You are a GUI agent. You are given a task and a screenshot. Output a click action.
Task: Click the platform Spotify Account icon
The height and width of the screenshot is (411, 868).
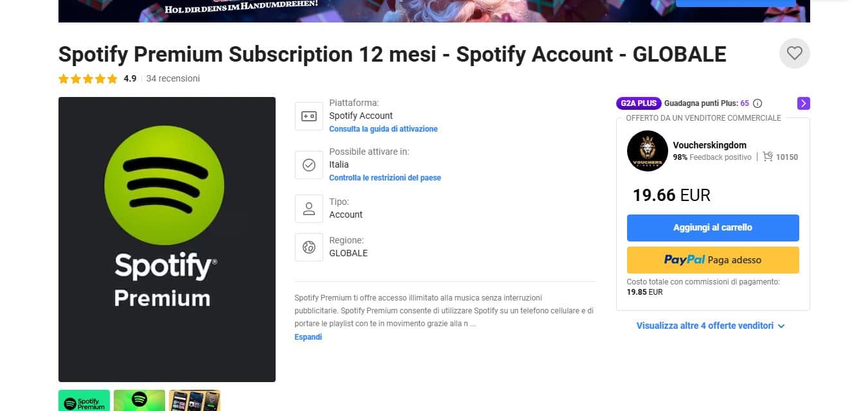pos(308,116)
